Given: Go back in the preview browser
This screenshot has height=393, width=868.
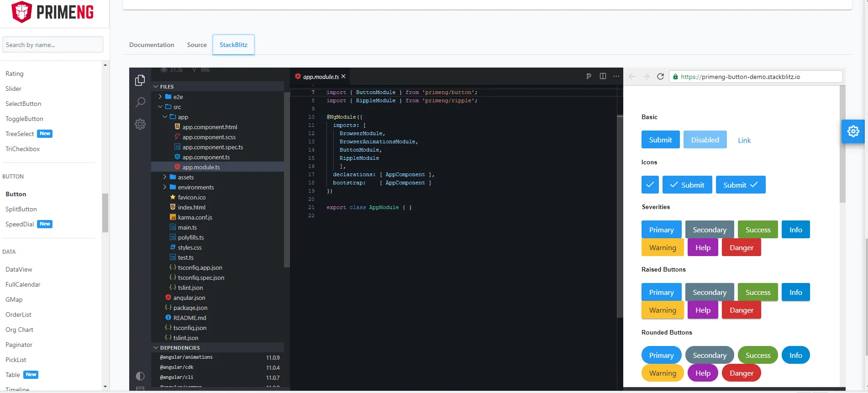Looking at the screenshot, I should (x=632, y=77).
